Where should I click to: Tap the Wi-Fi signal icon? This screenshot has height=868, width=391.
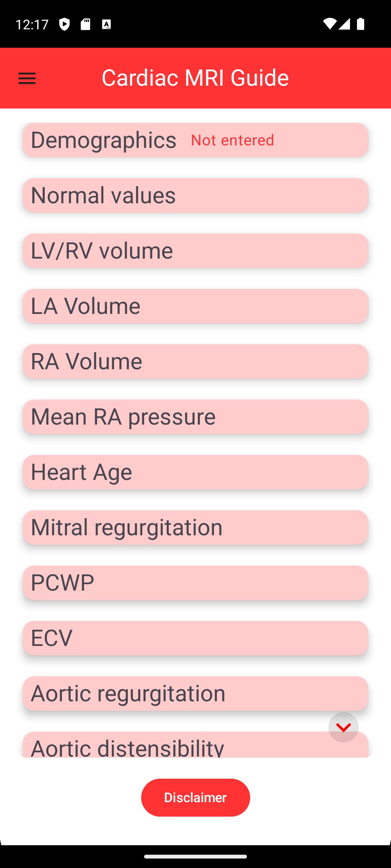329,25
